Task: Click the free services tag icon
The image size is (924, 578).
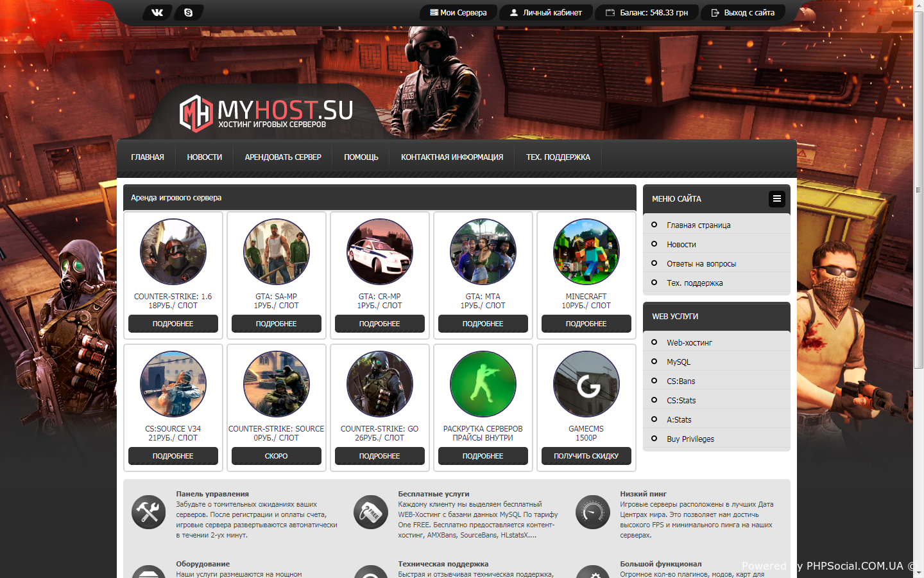Action: 370,512
